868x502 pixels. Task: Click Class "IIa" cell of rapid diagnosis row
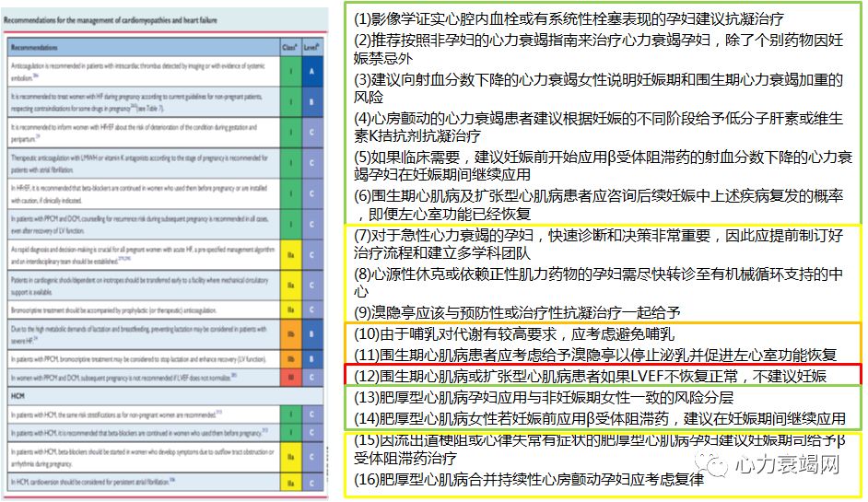pyautogui.click(x=290, y=254)
